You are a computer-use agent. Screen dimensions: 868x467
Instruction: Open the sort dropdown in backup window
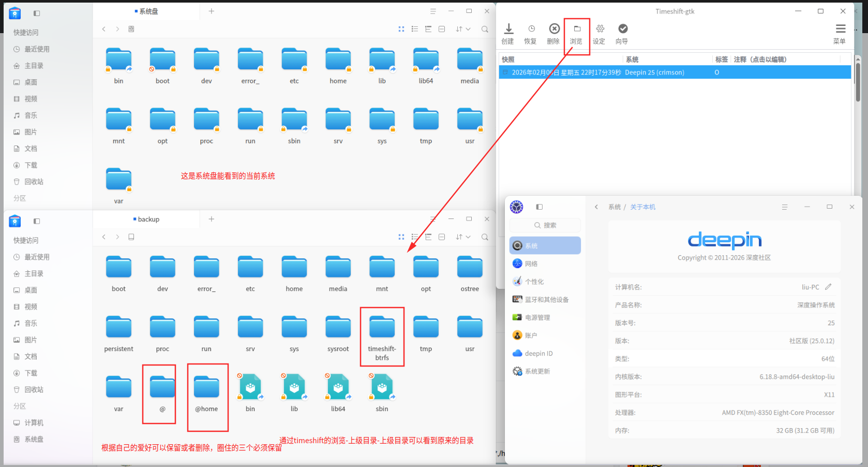tap(463, 237)
